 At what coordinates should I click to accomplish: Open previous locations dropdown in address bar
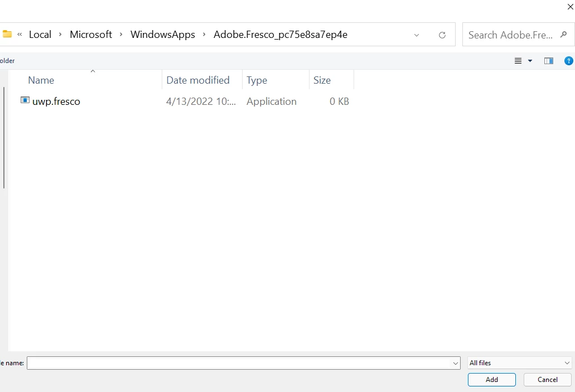point(417,35)
